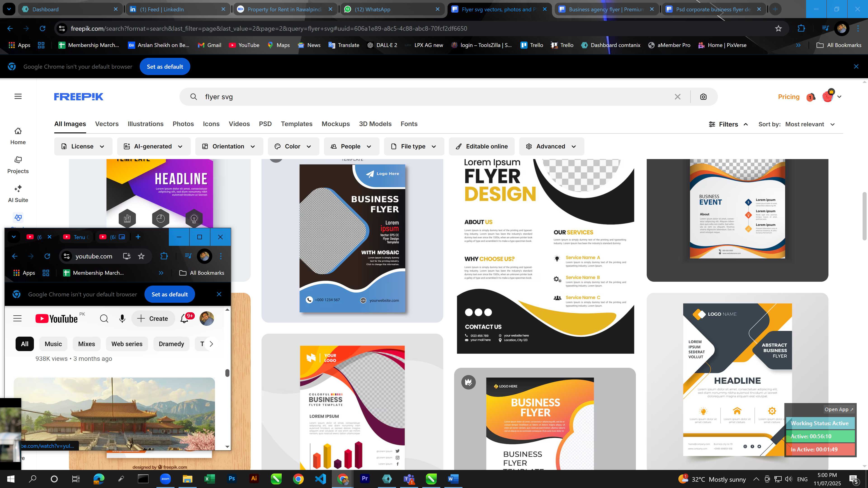
Task: Open AI Suite in sidebar
Action: pos(18,194)
